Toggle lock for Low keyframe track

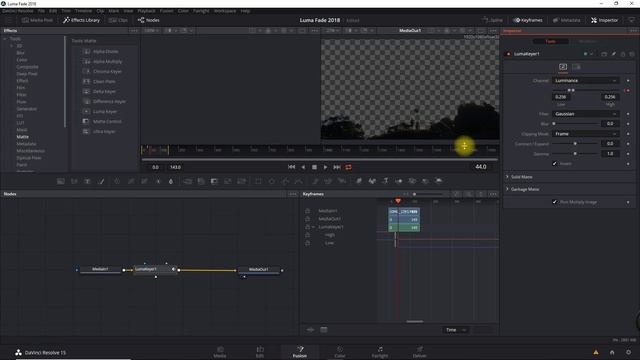[x=307, y=243]
